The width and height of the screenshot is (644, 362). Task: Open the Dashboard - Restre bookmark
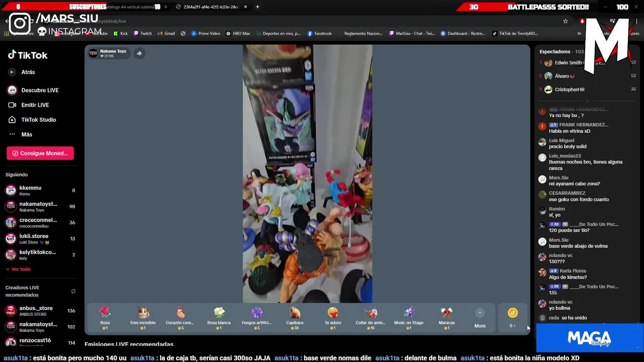pyautogui.click(x=462, y=34)
